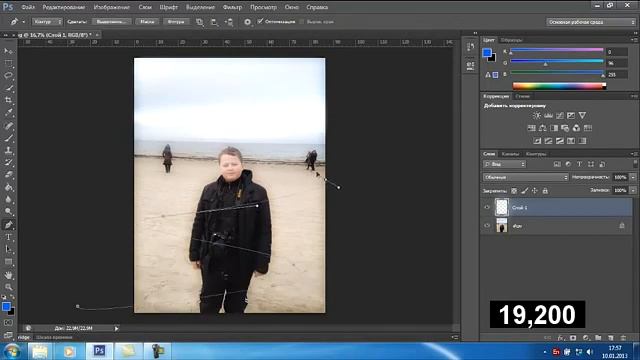Toggle the type layers filter
The height and width of the screenshot is (360, 640).
pyautogui.click(x=579, y=164)
